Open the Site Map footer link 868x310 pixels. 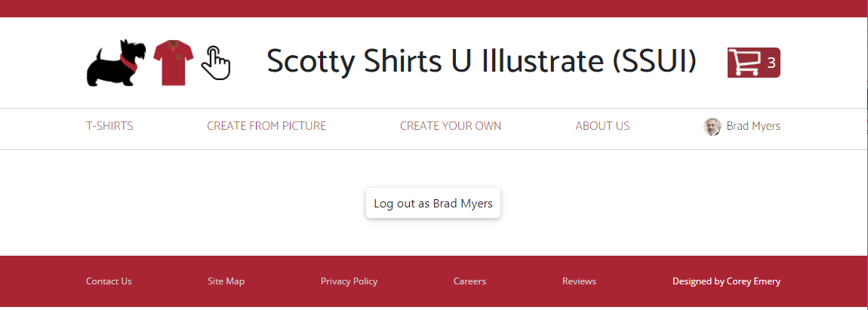tap(226, 281)
